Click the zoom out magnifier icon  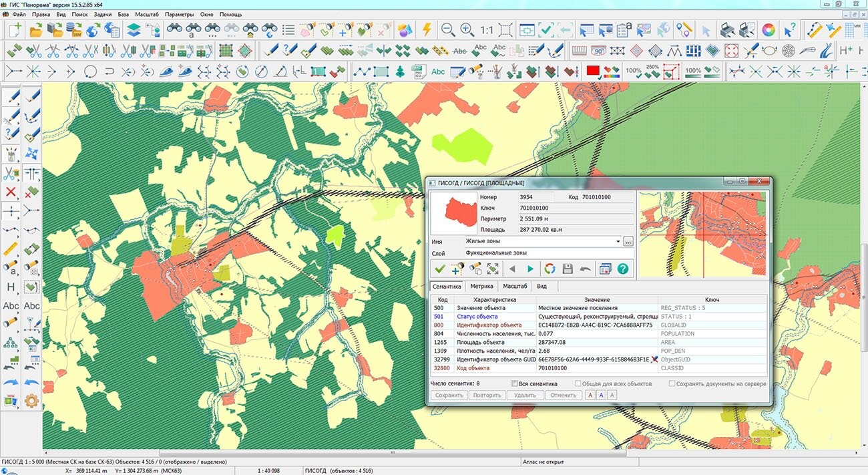click(448, 30)
